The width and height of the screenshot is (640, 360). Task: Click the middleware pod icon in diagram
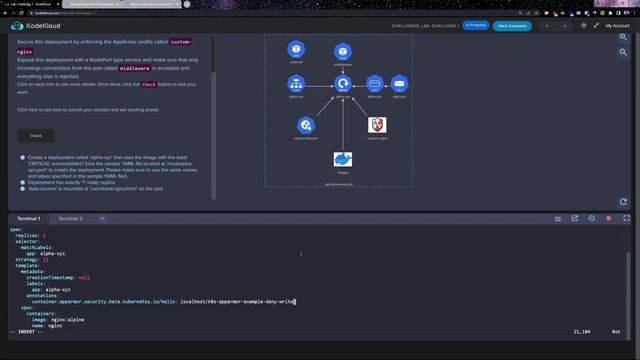(342, 52)
